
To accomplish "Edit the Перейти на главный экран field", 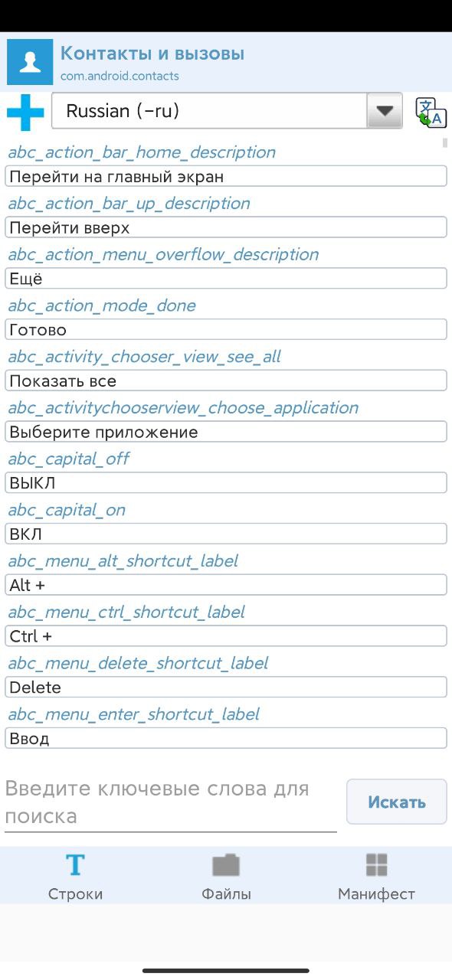I will 226,177.
